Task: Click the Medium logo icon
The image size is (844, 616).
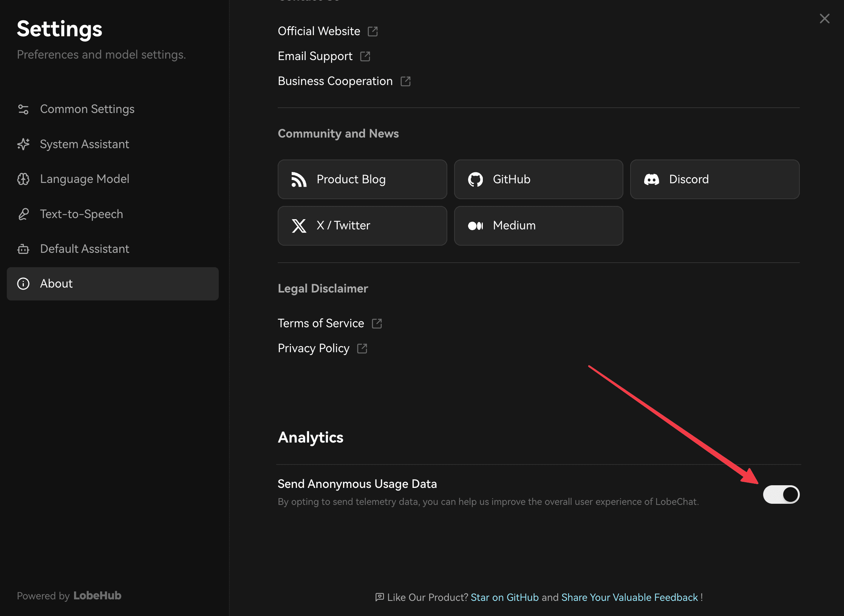Action: tap(476, 226)
